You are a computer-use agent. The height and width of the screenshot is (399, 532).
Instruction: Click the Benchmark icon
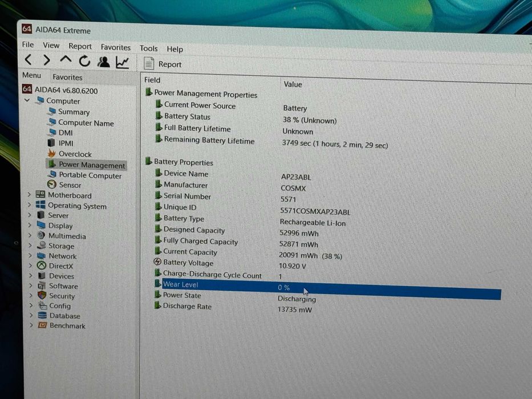42,325
